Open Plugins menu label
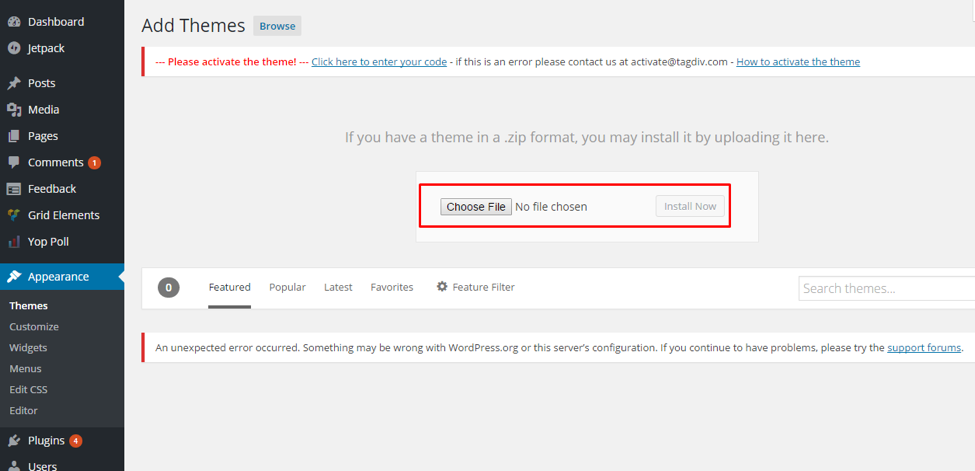The height and width of the screenshot is (471, 975). pyautogui.click(x=46, y=441)
